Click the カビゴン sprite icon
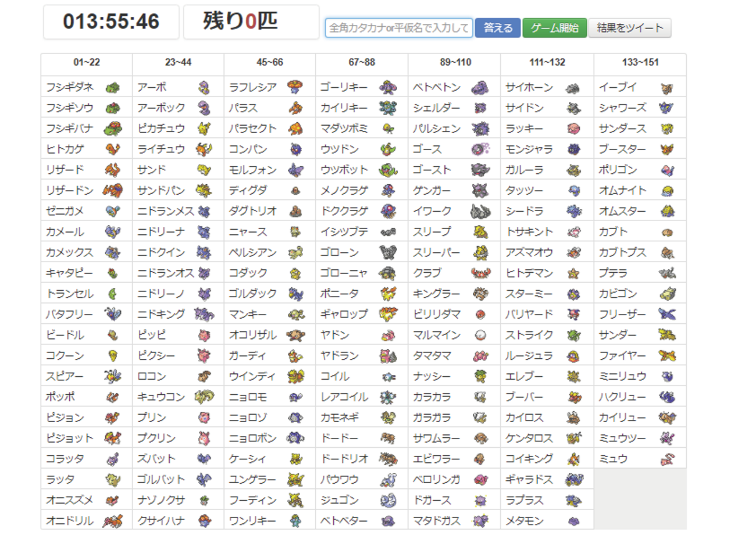The image size is (756, 535). (x=666, y=293)
